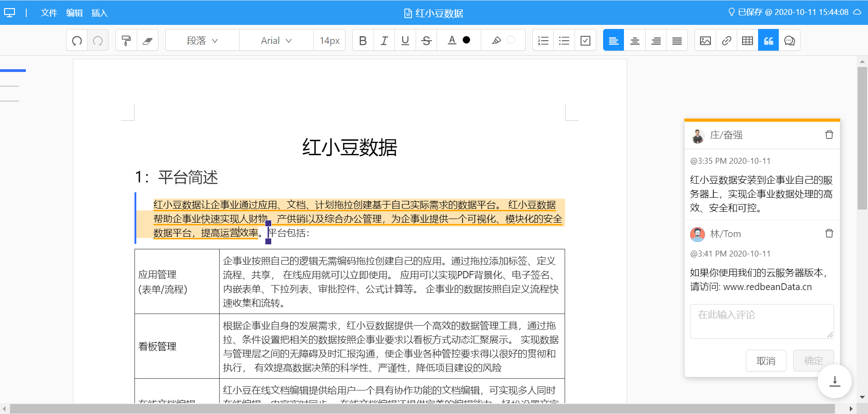Click the cloud sync icon
The height and width of the screenshot is (414, 868).
858,12
